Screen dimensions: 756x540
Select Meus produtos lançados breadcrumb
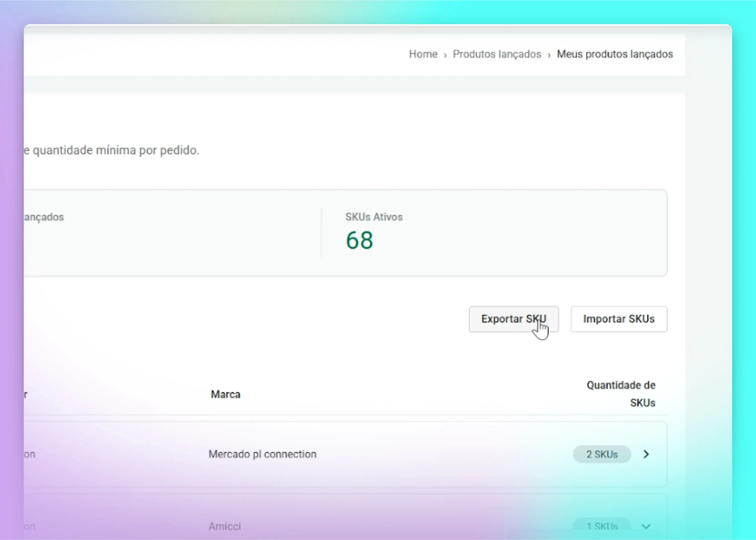pyautogui.click(x=615, y=54)
